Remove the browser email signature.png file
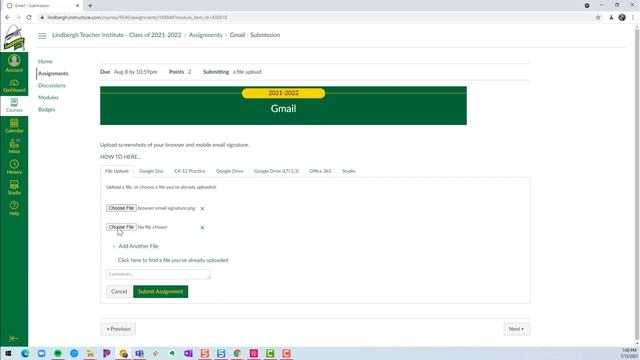Screen dimensions: 640x360 pos(202,209)
